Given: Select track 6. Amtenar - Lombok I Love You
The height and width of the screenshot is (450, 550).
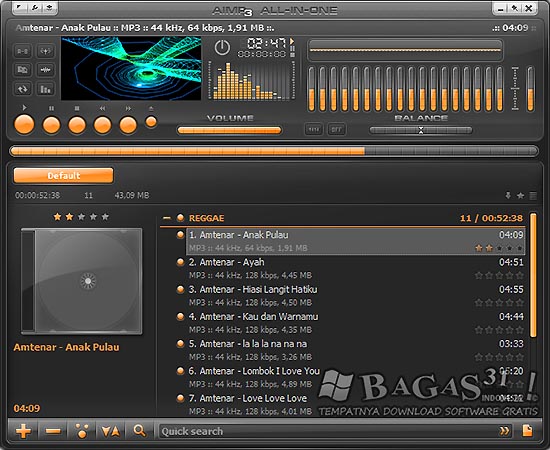Looking at the screenshot, I should tap(356, 377).
